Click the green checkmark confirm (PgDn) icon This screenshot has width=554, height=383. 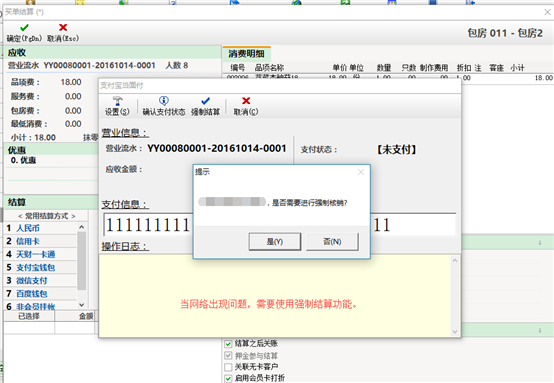24,28
